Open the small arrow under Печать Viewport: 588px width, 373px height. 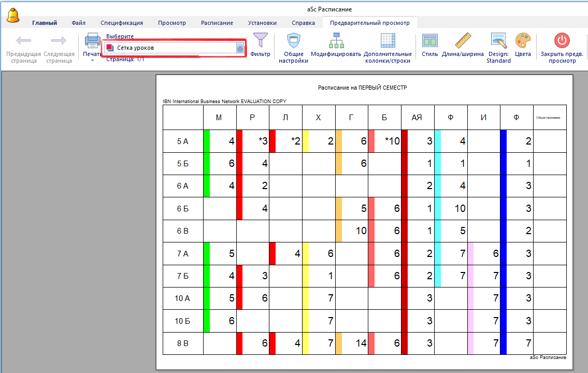tap(93, 61)
